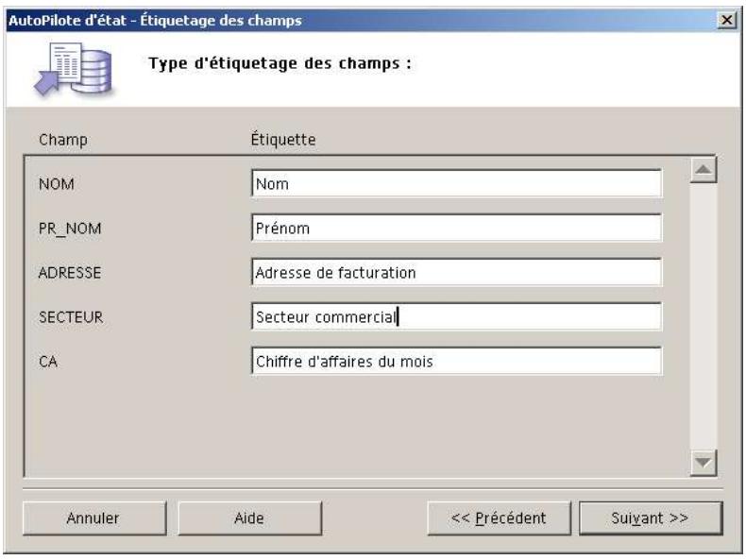The width and height of the screenshot is (746, 560).
Task: Click the report wizard database icon
Action: coord(75,69)
